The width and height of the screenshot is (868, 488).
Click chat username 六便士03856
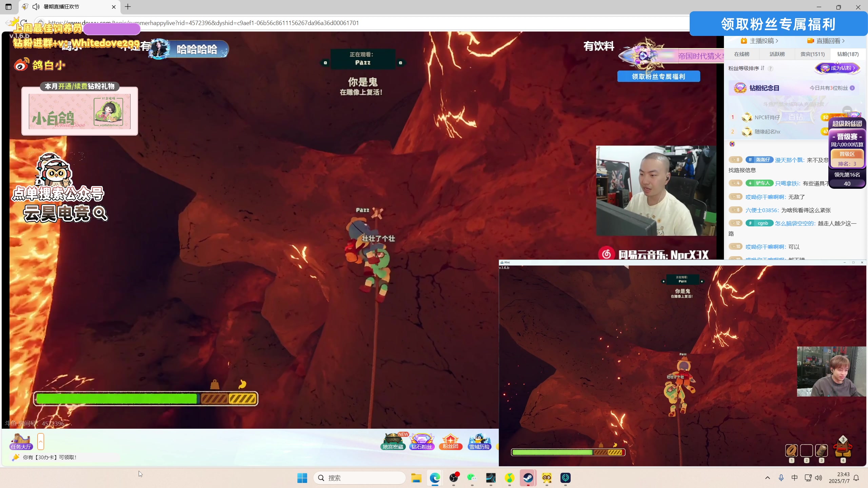coord(762,210)
